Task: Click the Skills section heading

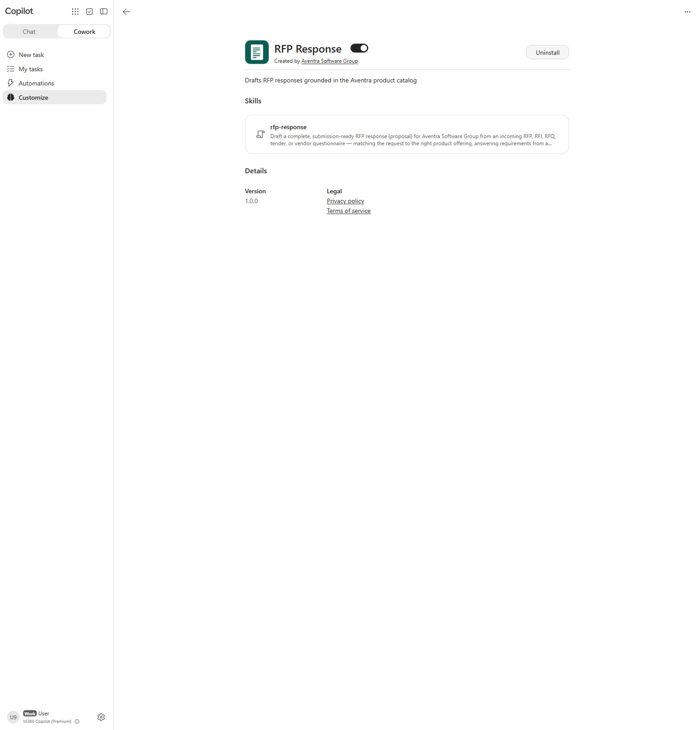Action: (x=253, y=101)
